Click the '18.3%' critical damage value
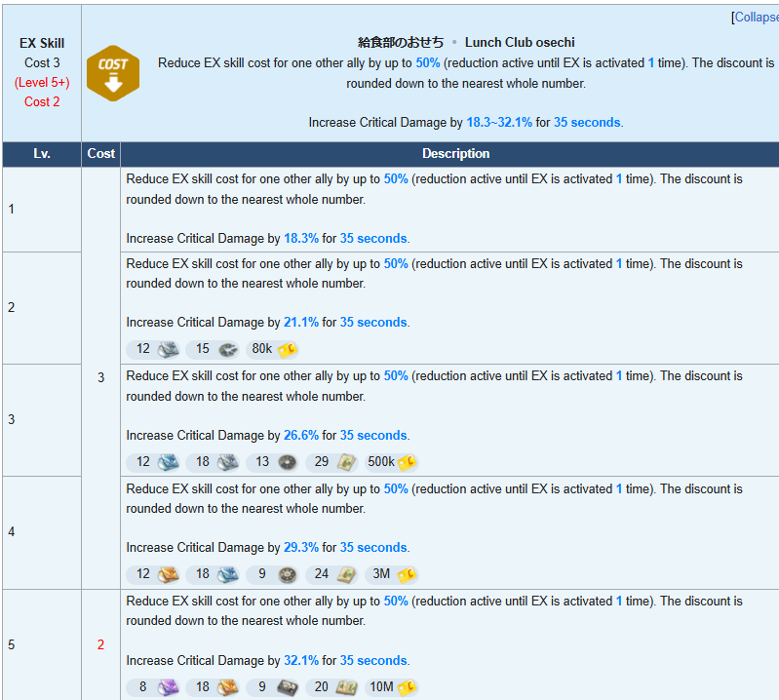 tap(301, 239)
